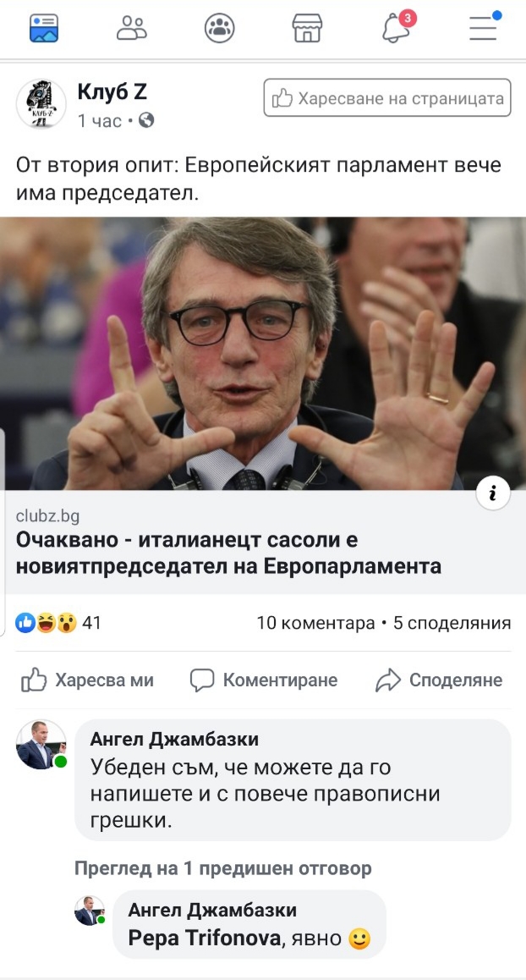Image resolution: width=526 pixels, height=980 pixels.
Task: Open the Клуб Z page name
Action: pos(112,92)
